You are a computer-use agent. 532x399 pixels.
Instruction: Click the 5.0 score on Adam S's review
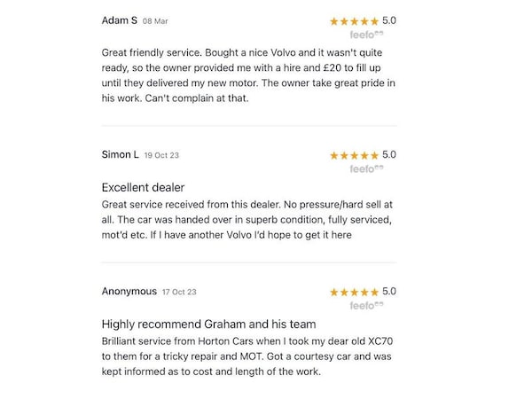tap(389, 20)
